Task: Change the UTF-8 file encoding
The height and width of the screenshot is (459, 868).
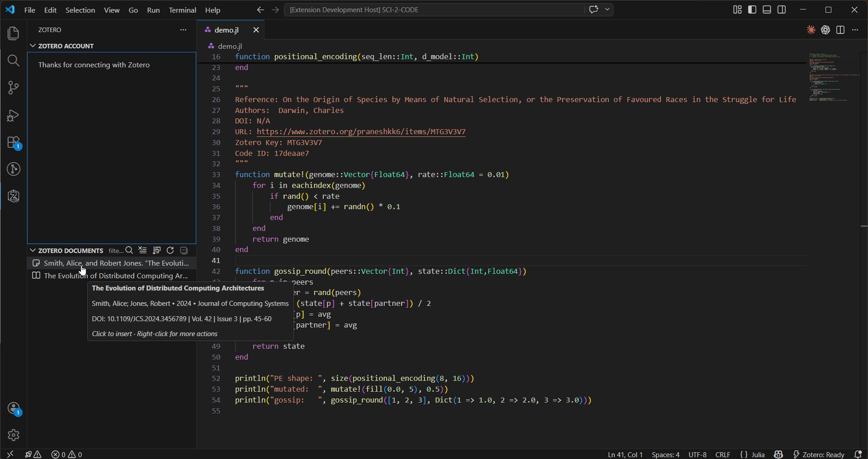Action: pyautogui.click(x=698, y=454)
